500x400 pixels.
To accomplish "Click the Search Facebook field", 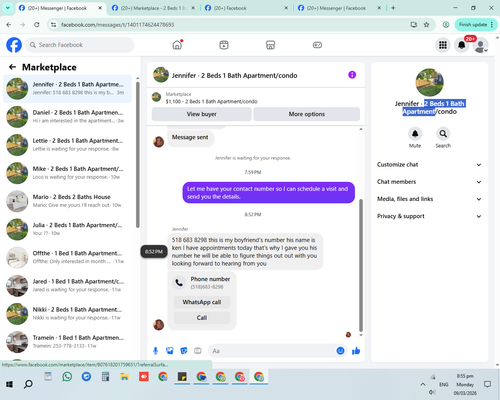I will pos(80,45).
